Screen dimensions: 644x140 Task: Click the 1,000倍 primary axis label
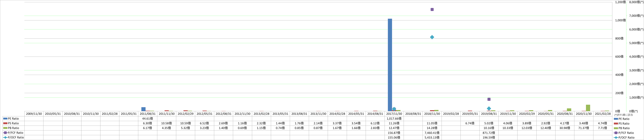point(620,20)
